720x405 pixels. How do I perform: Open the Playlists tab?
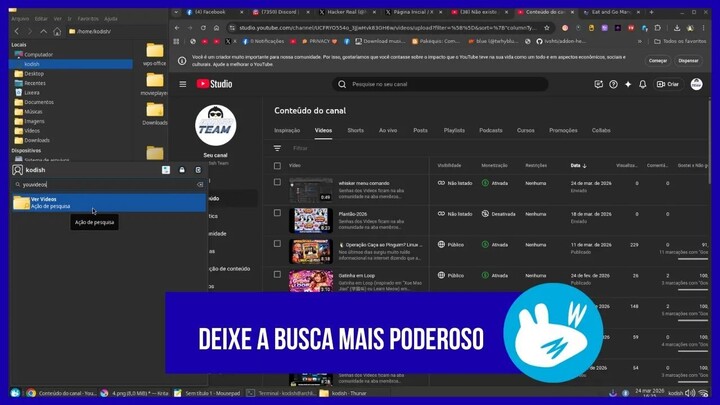[x=454, y=130]
